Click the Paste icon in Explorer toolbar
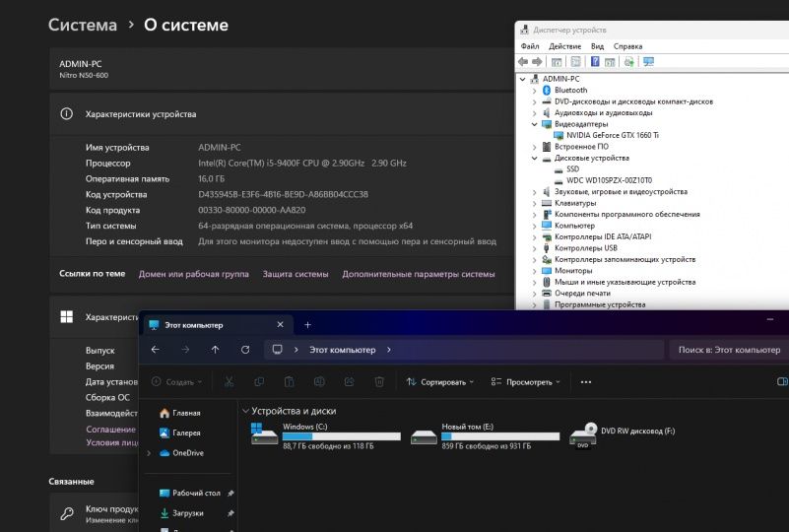This screenshot has height=532, width=789. coord(289,382)
